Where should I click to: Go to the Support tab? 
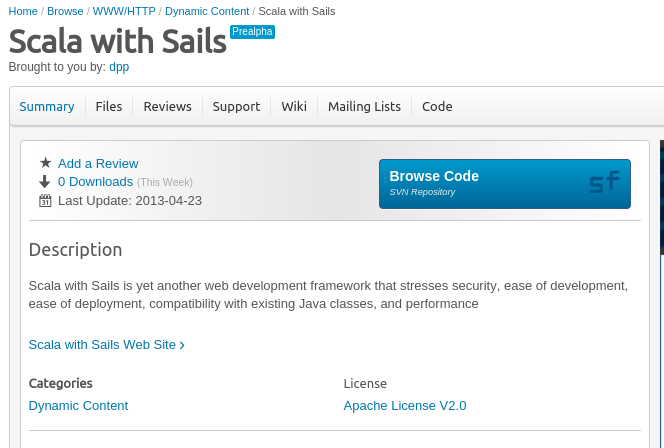(x=236, y=106)
